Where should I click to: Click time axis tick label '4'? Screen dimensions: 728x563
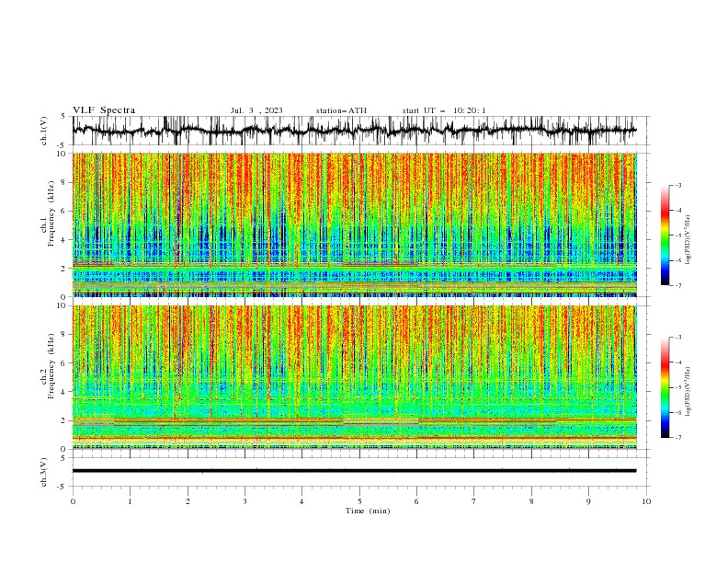click(301, 501)
